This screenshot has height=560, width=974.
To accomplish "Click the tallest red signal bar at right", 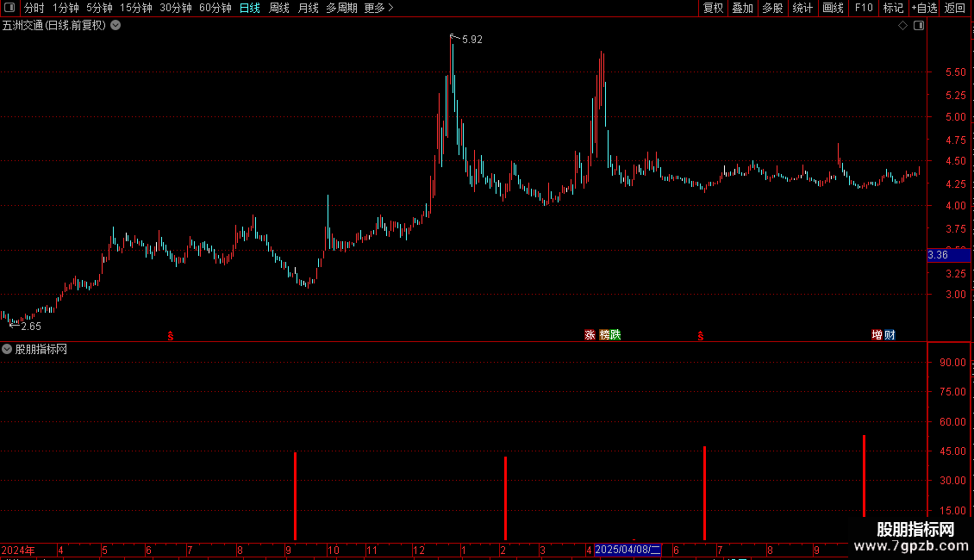I will tap(864, 476).
